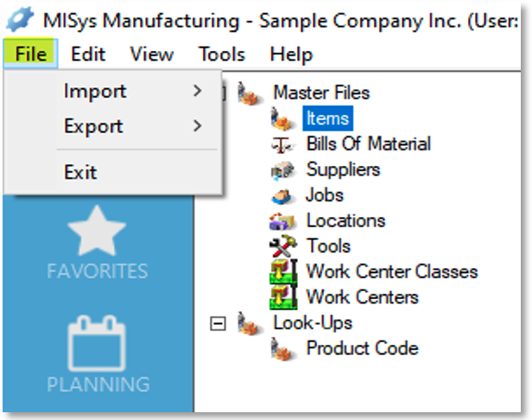Open the Edit menu
Image resolution: width=532 pixels, height=420 pixels.
tap(88, 54)
